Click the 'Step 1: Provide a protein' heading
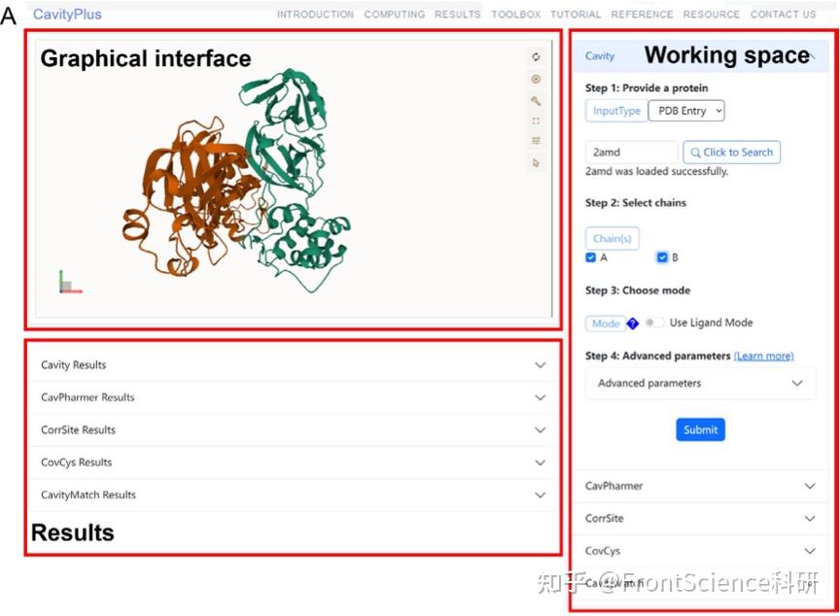The height and width of the screenshot is (616, 840). click(x=647, y=87)
